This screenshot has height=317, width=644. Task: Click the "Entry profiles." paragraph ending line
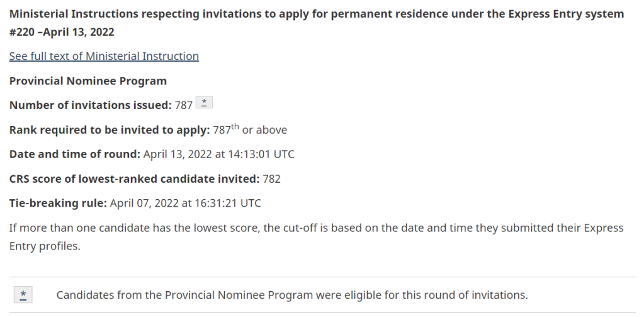pos(45,245)
